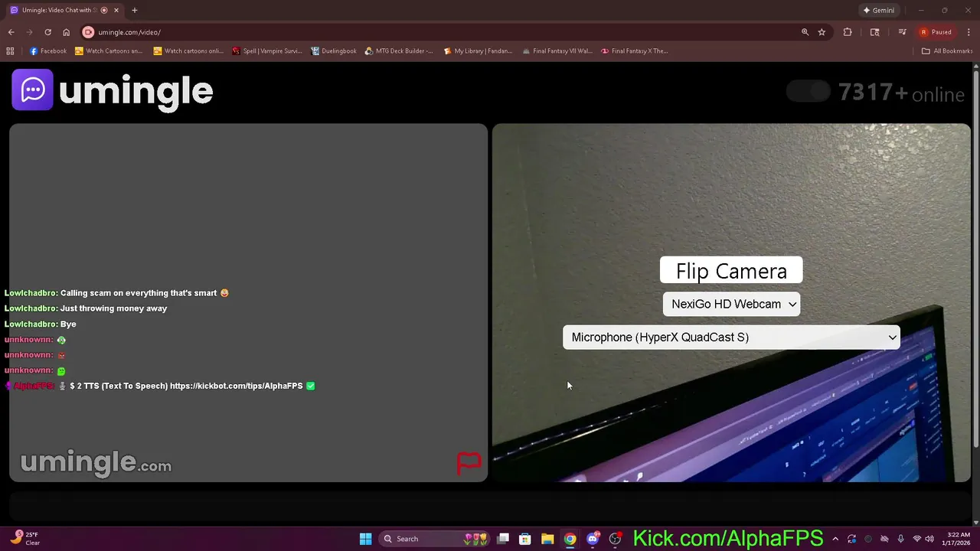Open the weather widget showing 25°F
980x551 pixels.
point(24,539)
